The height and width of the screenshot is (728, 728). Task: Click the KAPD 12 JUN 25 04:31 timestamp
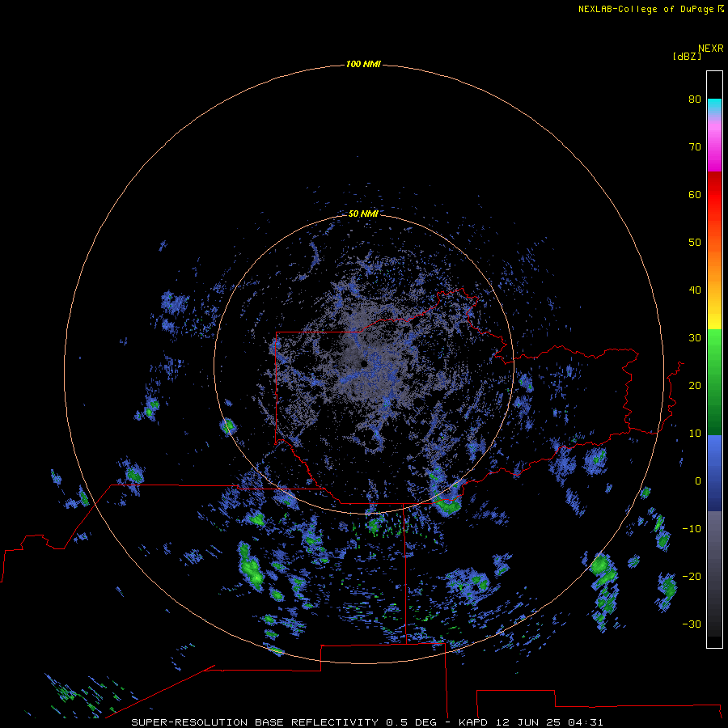pyautogui.click(x=530, y=722)
